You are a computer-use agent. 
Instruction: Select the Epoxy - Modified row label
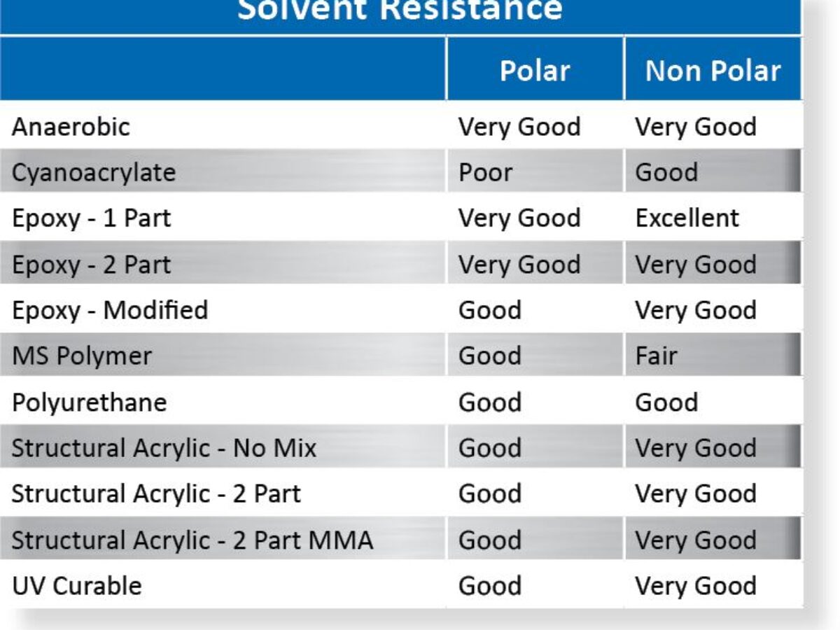tap(110, 310)
